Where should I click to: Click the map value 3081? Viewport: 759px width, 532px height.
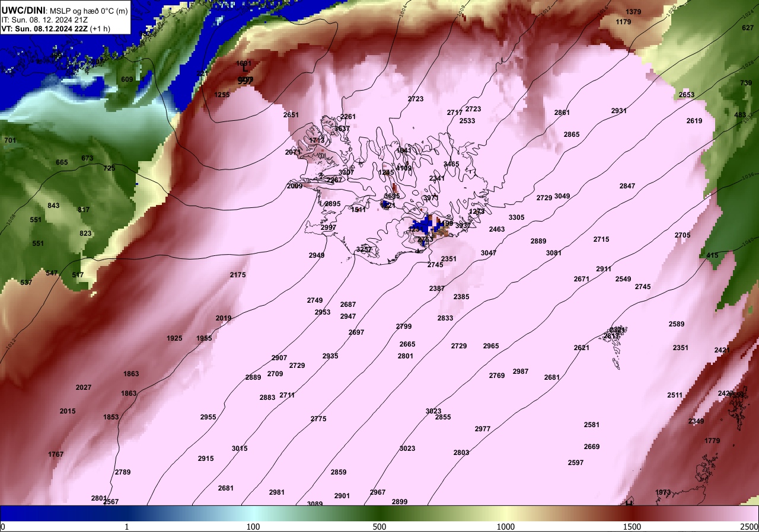coord(554,253)
